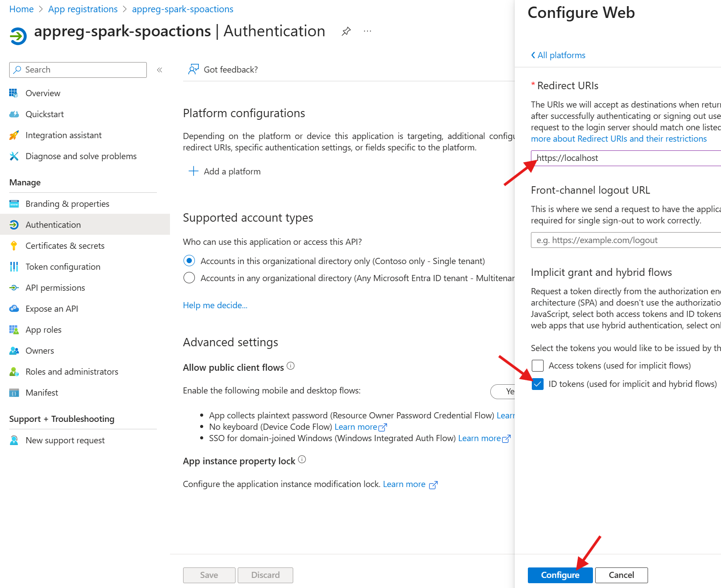Click the Certificates & secrets key icon
The width and height of the screenshot is (721, 588).
[x=14, y=246]
